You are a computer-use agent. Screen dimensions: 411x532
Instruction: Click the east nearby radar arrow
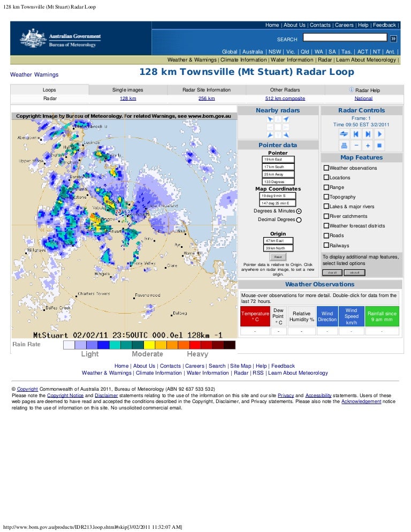coord(286,127)
